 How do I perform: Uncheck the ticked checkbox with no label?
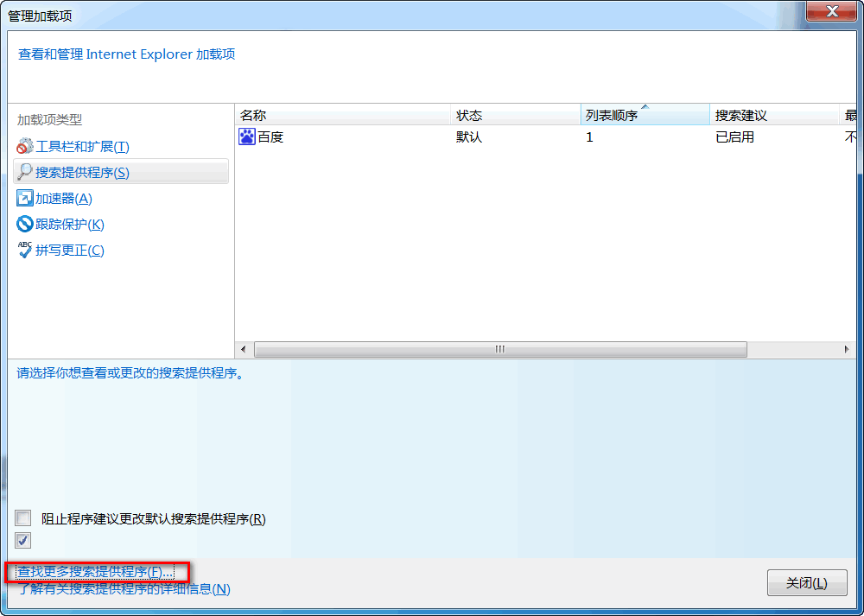click(x=23, y=541)
